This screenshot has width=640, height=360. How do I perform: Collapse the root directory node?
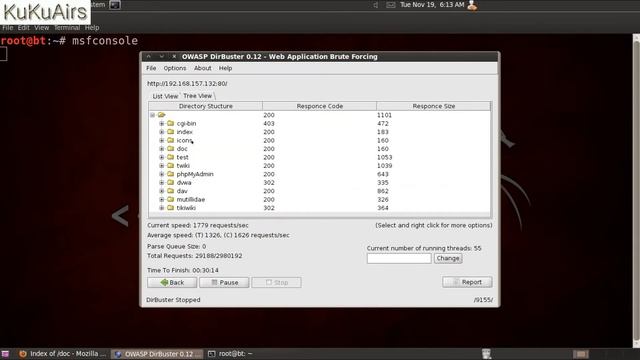click(153, 115)
